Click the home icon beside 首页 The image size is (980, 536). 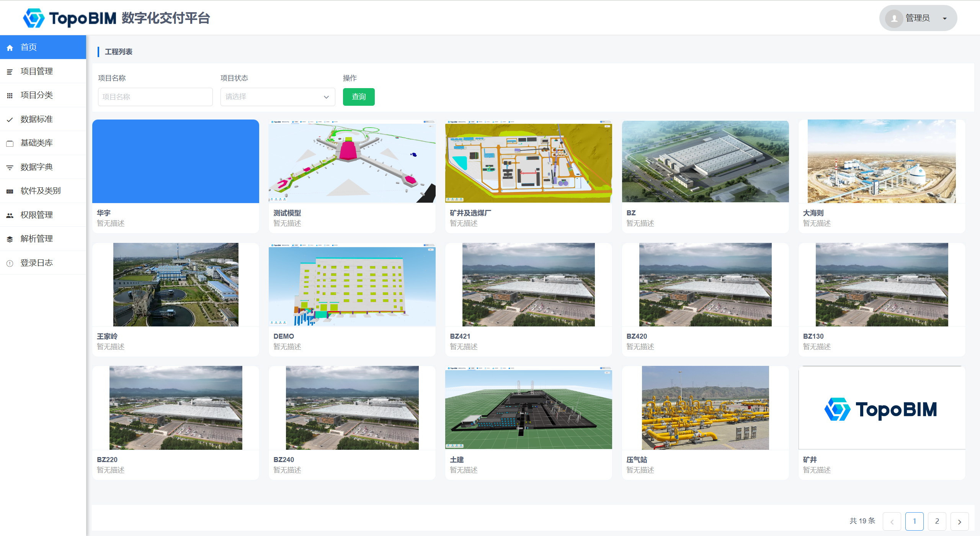click(10, 48)
